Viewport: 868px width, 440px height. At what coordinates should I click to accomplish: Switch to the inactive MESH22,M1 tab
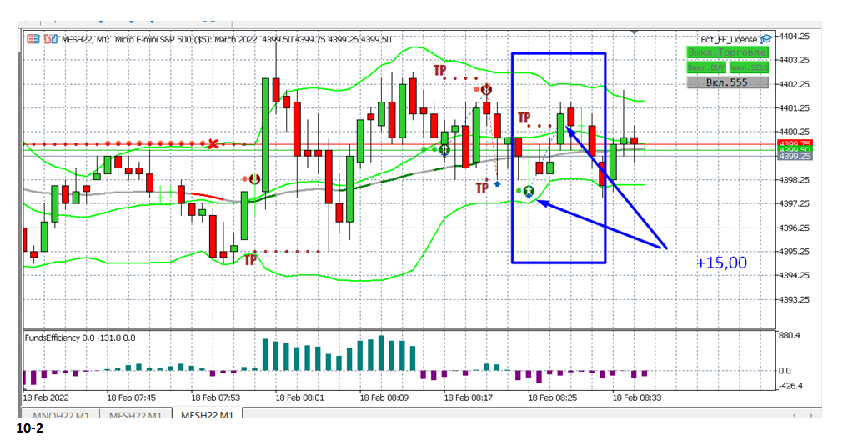pos(136,415)
